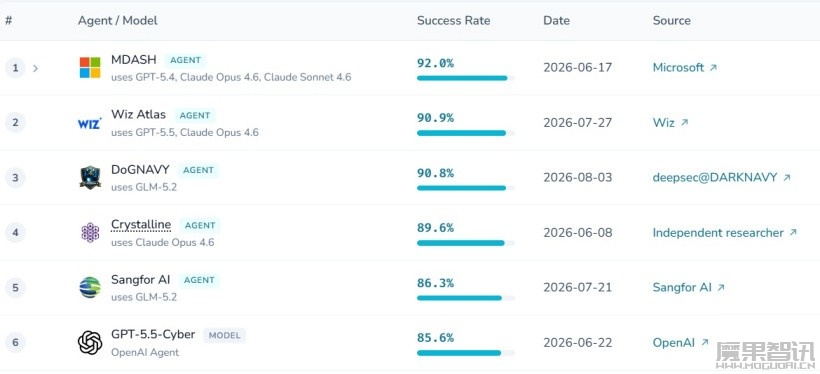This screenshot has width=820, height=374.
Task: Click the date 2026-08-03
Action: [577, 177]
